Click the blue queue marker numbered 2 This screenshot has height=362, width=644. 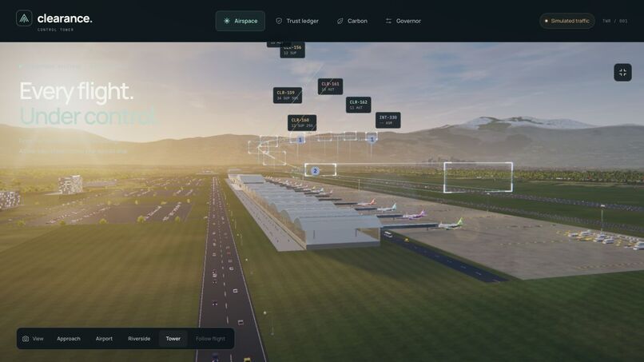(x=315, y=171)
